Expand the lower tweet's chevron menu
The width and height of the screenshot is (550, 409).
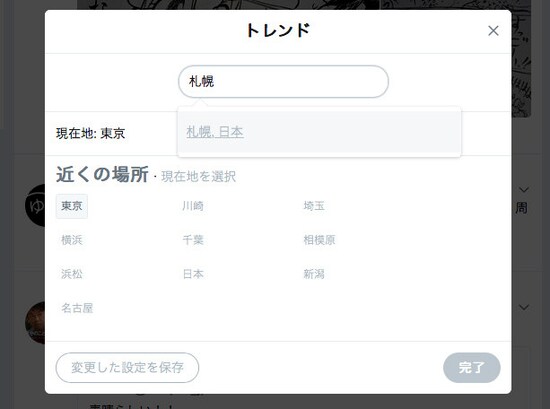(x=524, y=308)
